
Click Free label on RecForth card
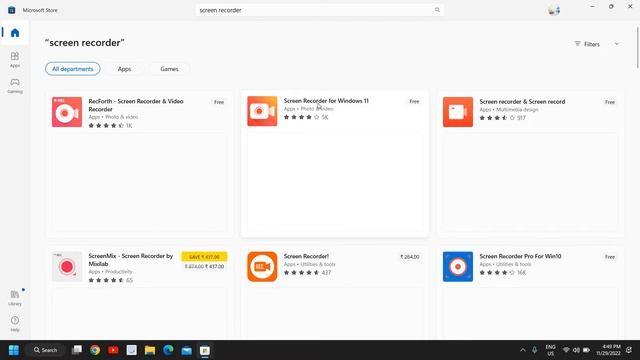[x=219, y=102]
